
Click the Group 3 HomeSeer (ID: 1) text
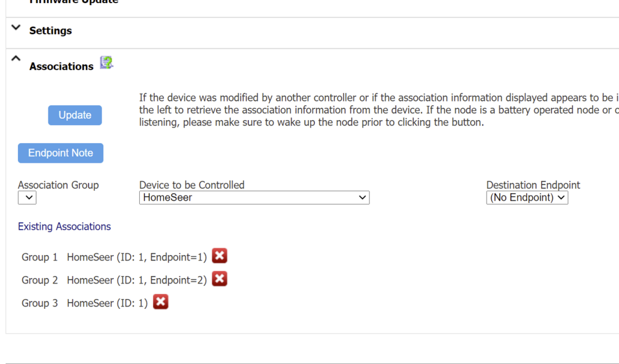107,303
